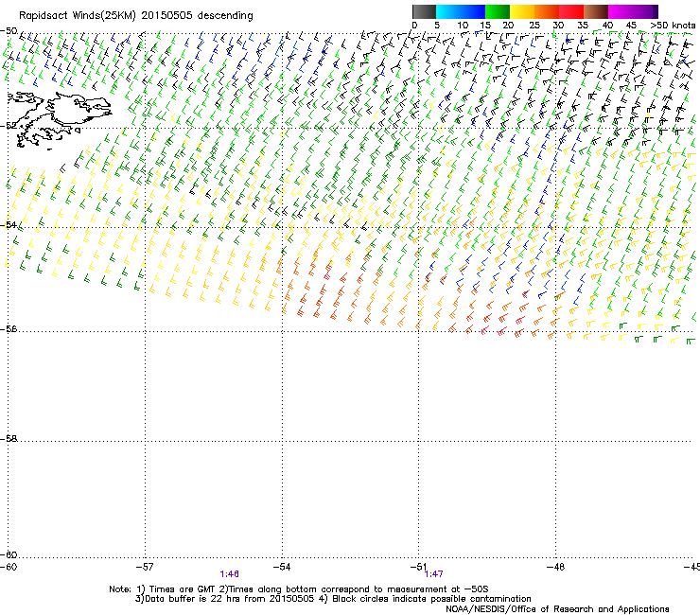Click the dark purple >50 knots legend segment
Image resolution: width=700 pixels, height=615 pixels.
click(655, 11)
